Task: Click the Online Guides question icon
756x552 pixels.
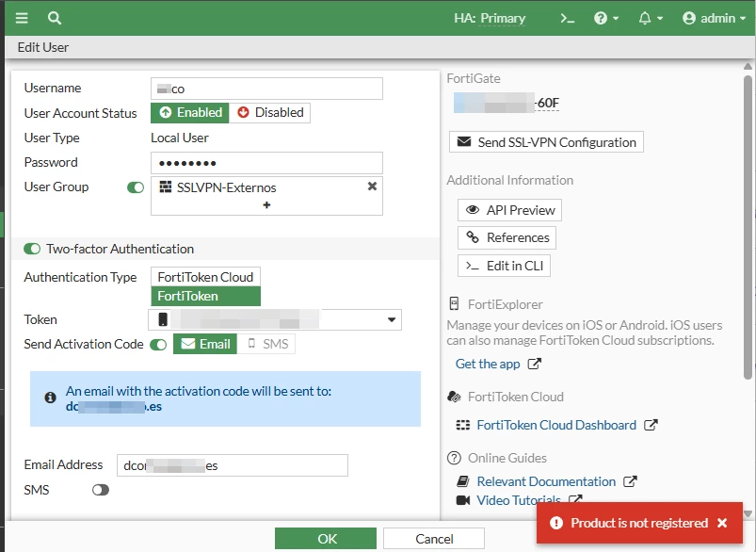Action: tap(454, 458)
